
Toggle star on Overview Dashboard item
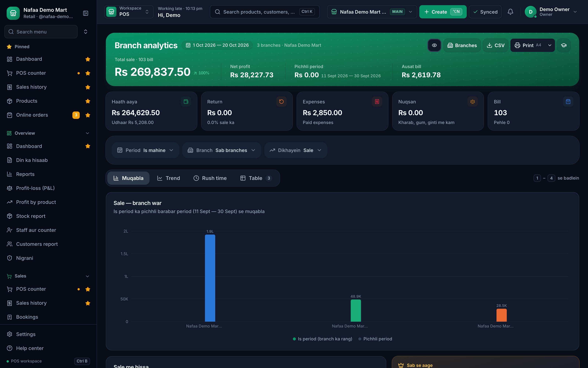88,146
